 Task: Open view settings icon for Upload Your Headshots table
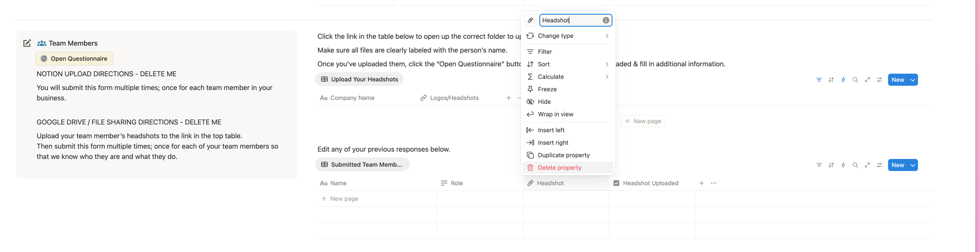click(879, 80)
